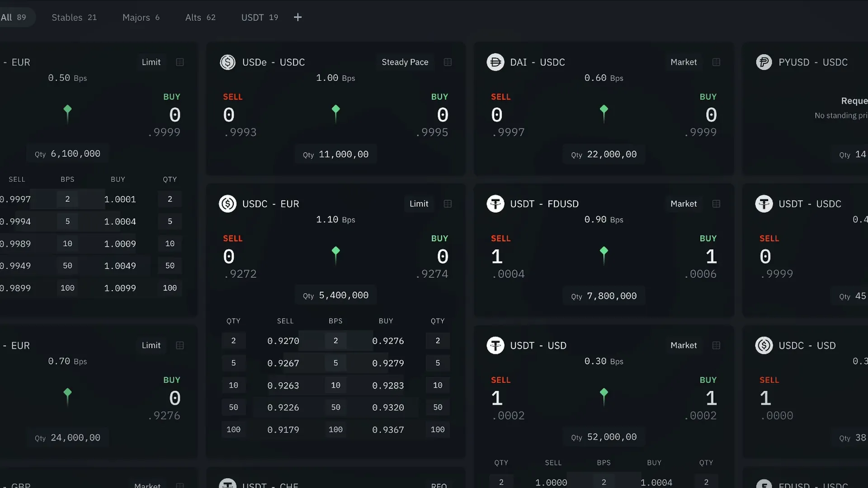868x488 pixels.
Task: Click the USDC coin icon on USDC - EUR card
Action: (227, 204)
